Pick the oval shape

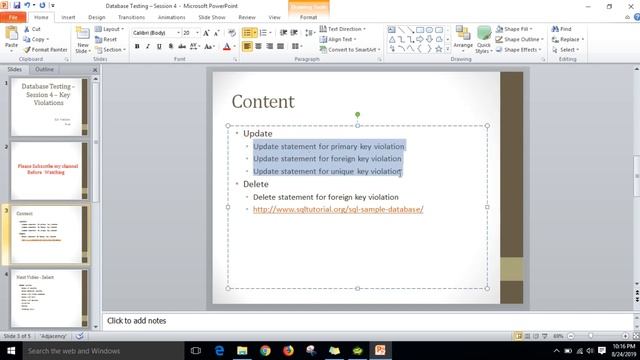point(429,30)
